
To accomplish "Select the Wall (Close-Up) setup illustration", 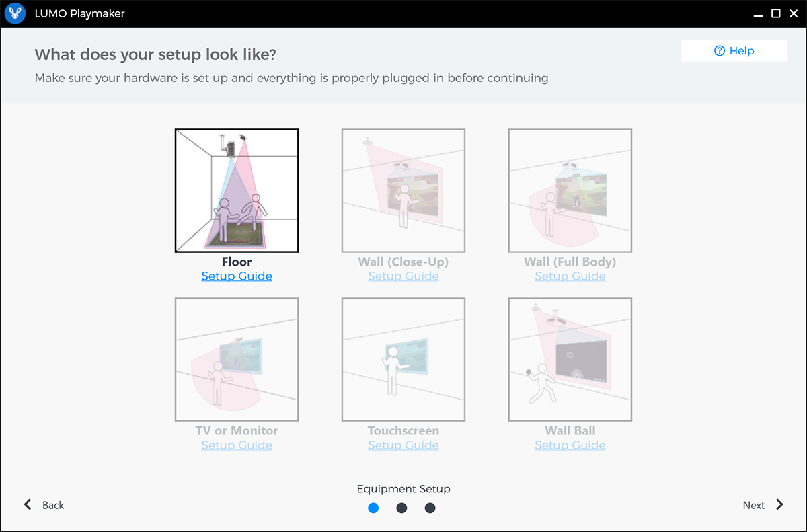I will click(403, 190).
